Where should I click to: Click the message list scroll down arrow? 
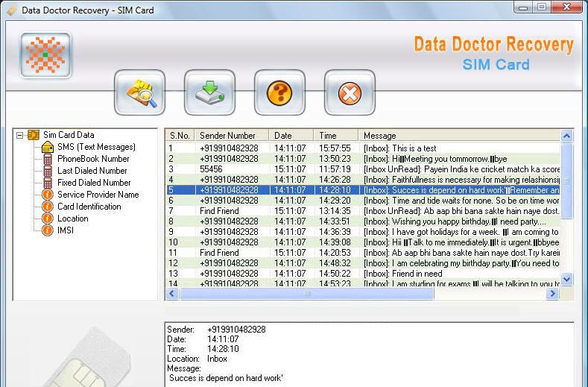[x=566, y=280]
